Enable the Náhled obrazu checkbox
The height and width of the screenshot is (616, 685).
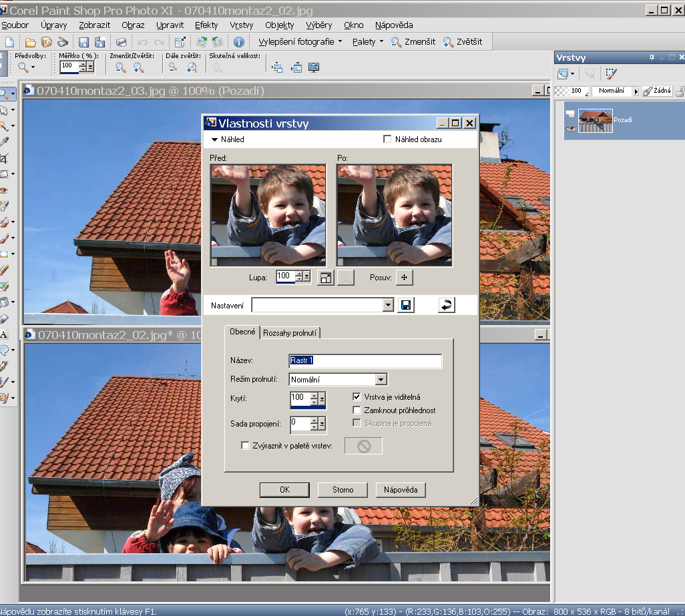coord(387,139)
